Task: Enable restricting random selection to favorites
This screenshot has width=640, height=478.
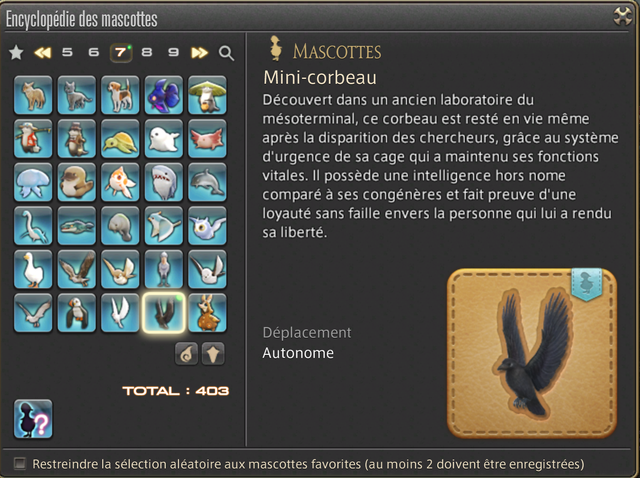Action: pyautogui.click(x=20, y=463)
